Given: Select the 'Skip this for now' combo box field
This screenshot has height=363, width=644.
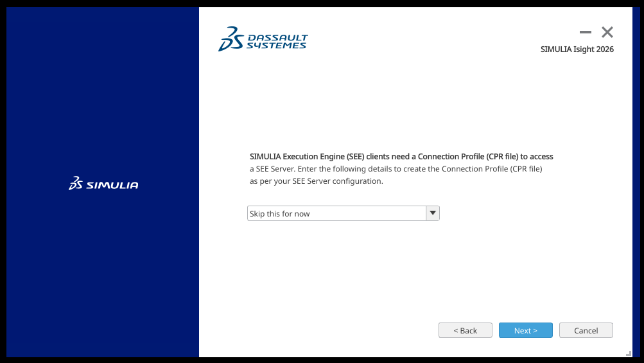Looking at the screenshot, I should point(343,213).
